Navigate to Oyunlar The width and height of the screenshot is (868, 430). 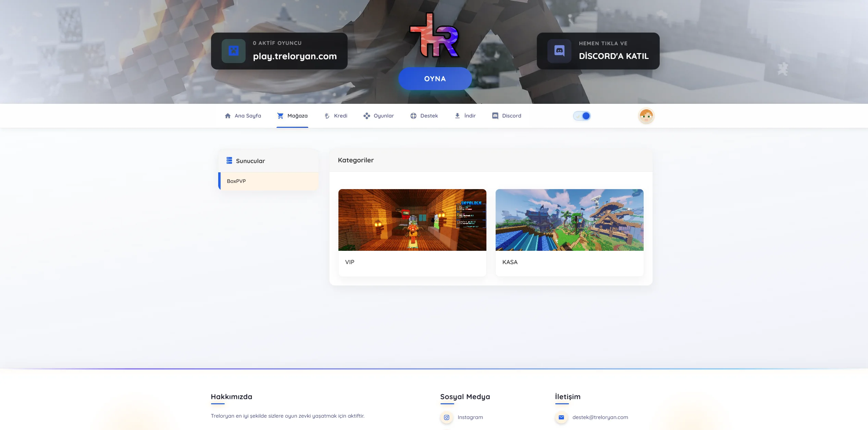point(379,116)
